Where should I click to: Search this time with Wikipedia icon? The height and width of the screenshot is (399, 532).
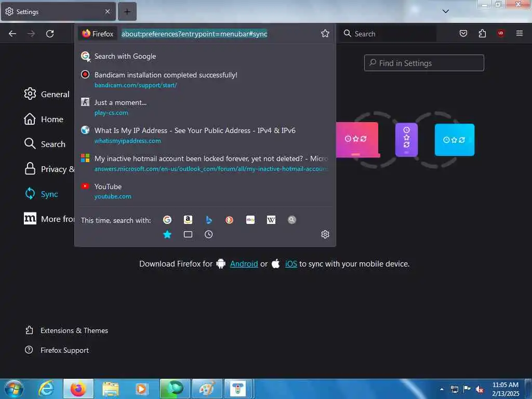pyautogui.click(x=271, y=220)
